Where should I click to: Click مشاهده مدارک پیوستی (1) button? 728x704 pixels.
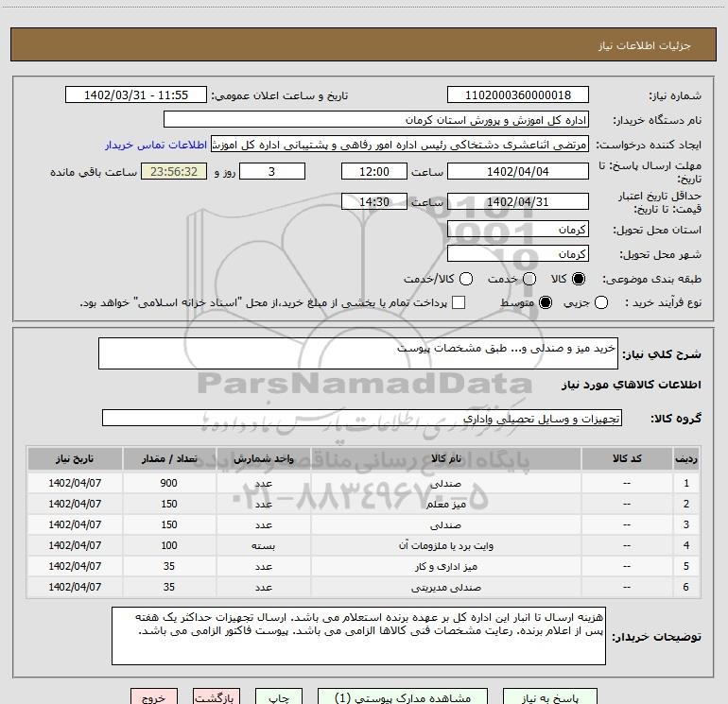403,697
